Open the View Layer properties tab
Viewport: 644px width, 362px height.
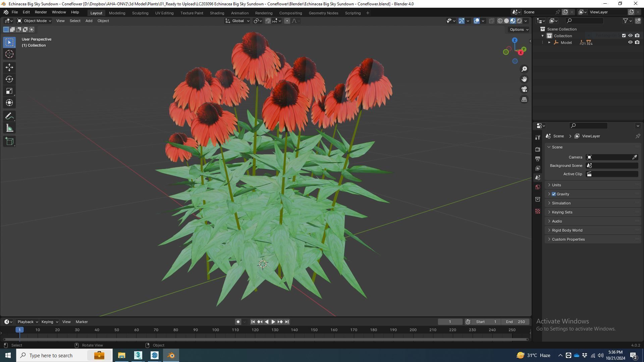coord(538,168)
